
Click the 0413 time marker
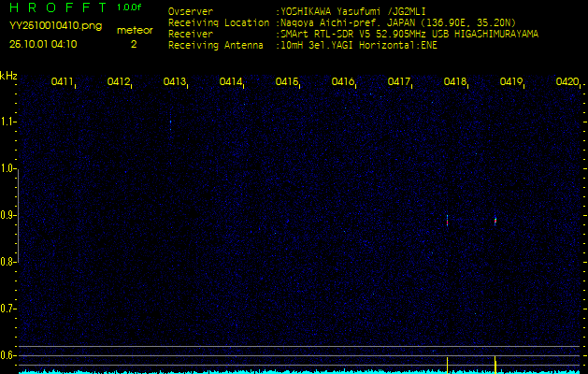tap(175, 81)
